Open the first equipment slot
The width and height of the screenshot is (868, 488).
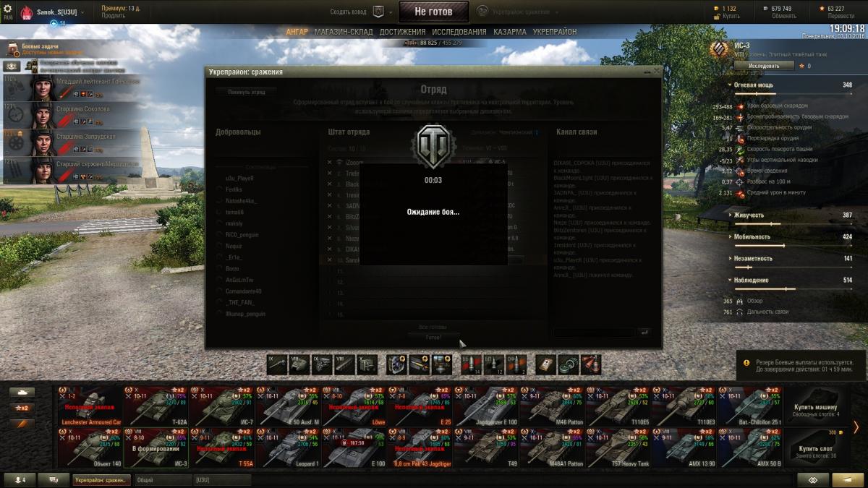pyautogui.click(x=397, y=364)
